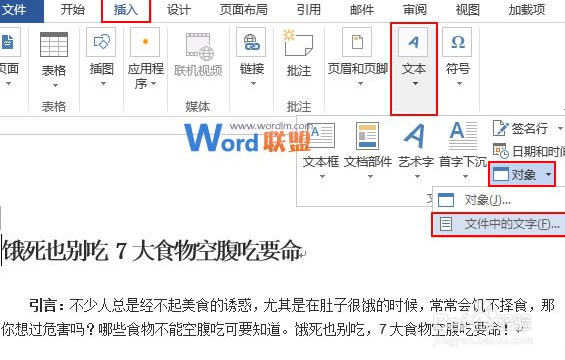565x360 pixels.
Task: Click the heading 饿死也别吃 7 大食物空腹吃要命
Action: 152,250
